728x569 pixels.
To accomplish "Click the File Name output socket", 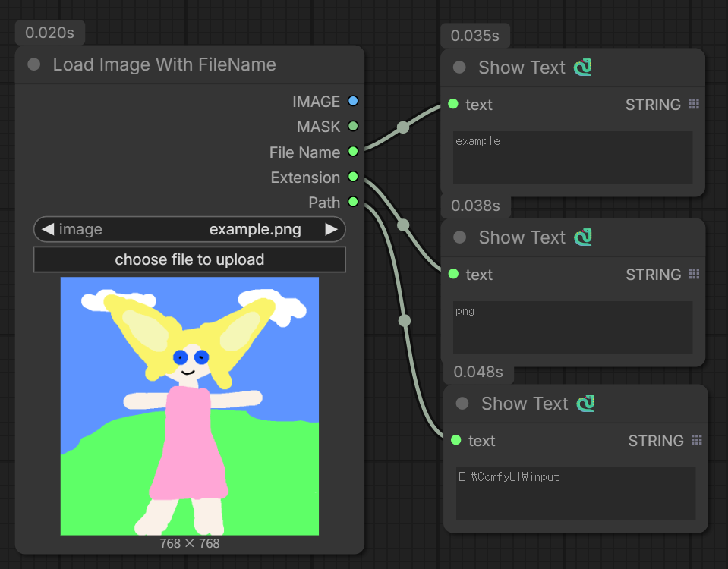I will pyautogui.click(x=353, y=151).
